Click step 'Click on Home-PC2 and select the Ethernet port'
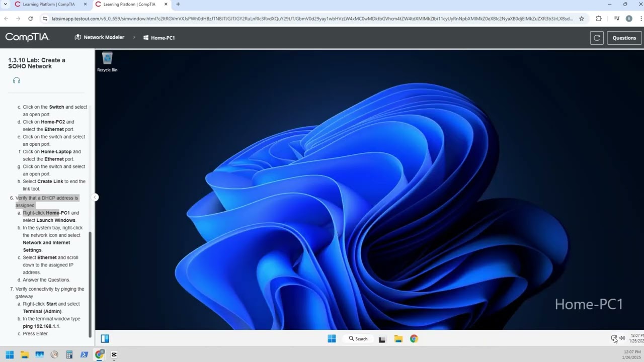644x362 pixels. tap(48, 126)
